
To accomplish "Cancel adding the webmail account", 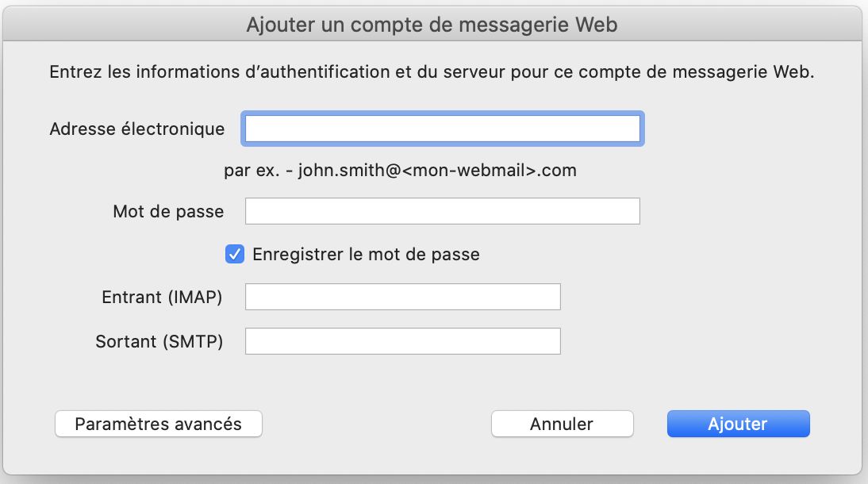I will (x=561, y=423).
